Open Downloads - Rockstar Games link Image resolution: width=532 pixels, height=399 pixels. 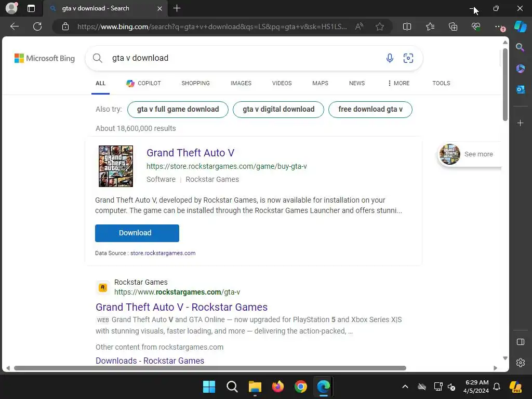150,361
